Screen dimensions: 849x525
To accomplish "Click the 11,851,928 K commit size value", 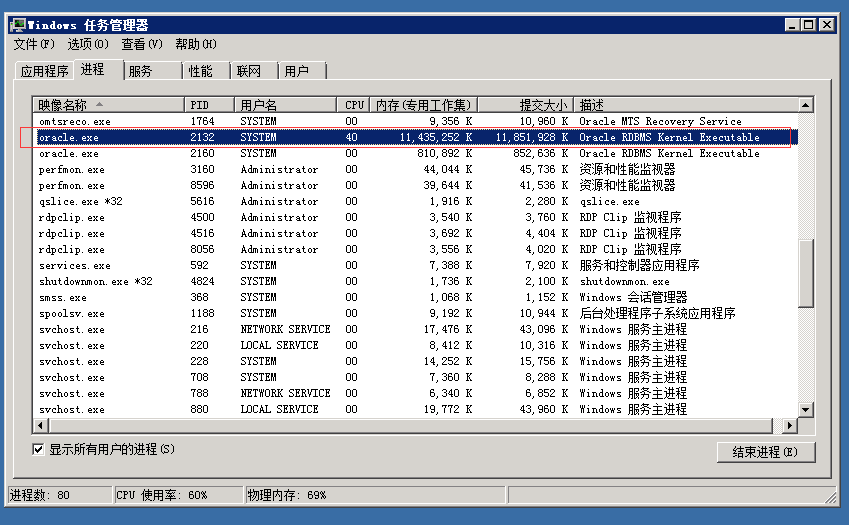I will click(x=532, y=137).
